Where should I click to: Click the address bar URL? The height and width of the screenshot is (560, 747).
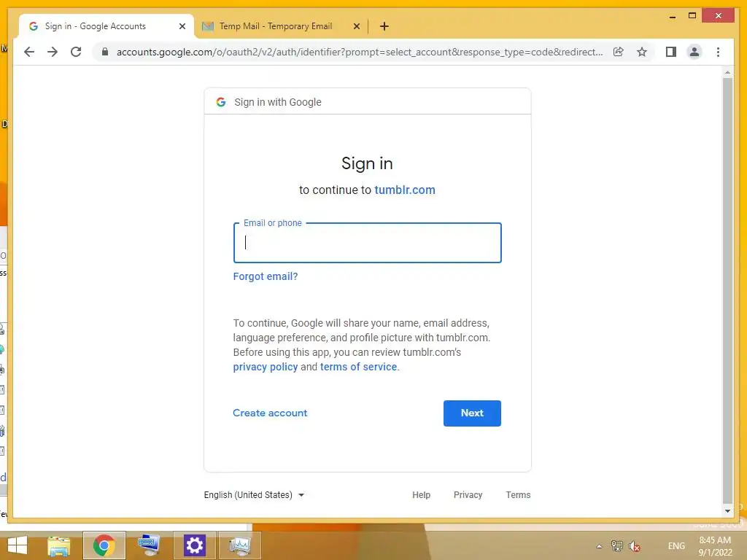360,52
